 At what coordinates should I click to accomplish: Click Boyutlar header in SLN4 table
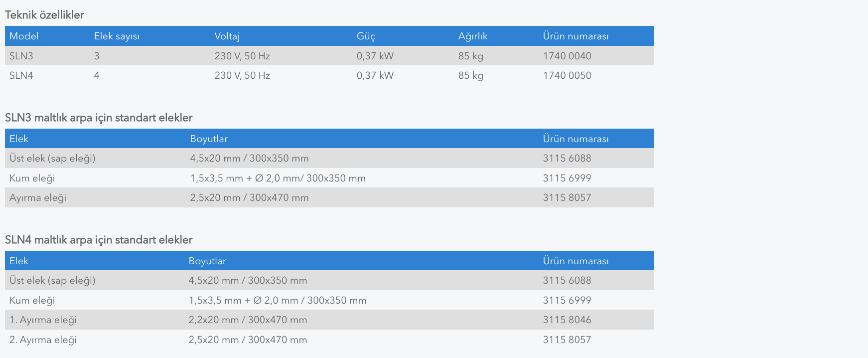[x=207, y=261]
